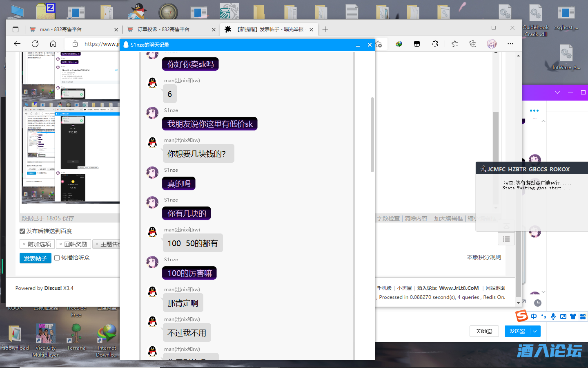Go back in the Edge browser
Image resolution: width=588 pixels, height=368 pixels.
pos(17,44)
